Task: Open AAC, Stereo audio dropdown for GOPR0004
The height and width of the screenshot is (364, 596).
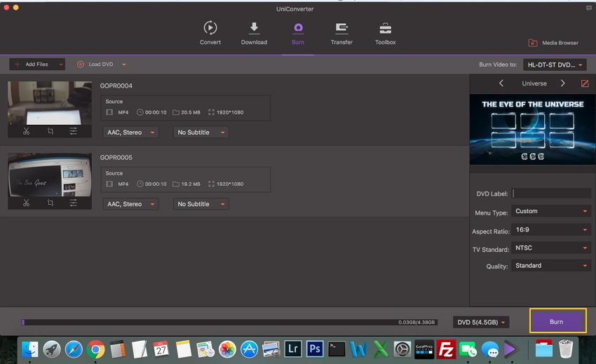Action: (x=130, y=133)
